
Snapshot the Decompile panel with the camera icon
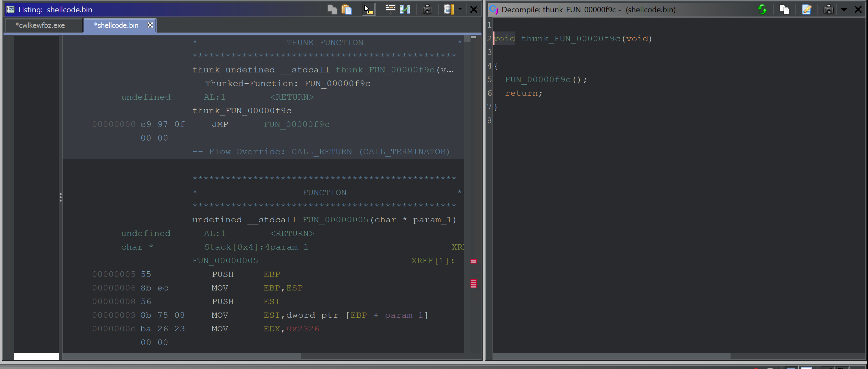828,9
